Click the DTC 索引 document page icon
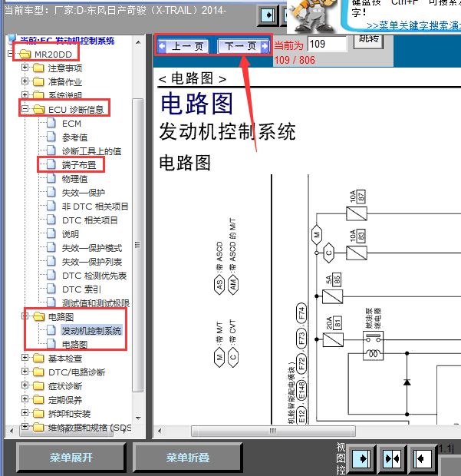This screenshot has width=461, height=476. 51,289
